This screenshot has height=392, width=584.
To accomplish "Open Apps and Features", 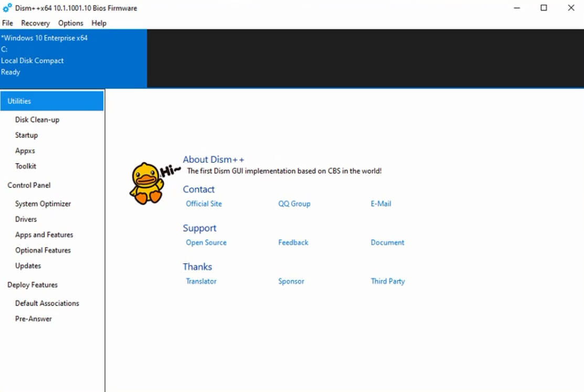I will [44, 235].
